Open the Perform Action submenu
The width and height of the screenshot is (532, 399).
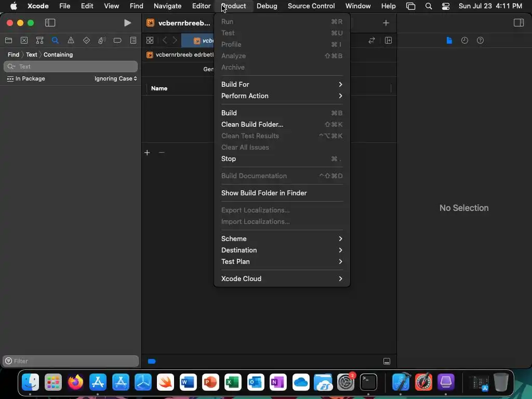coord(282,96)
